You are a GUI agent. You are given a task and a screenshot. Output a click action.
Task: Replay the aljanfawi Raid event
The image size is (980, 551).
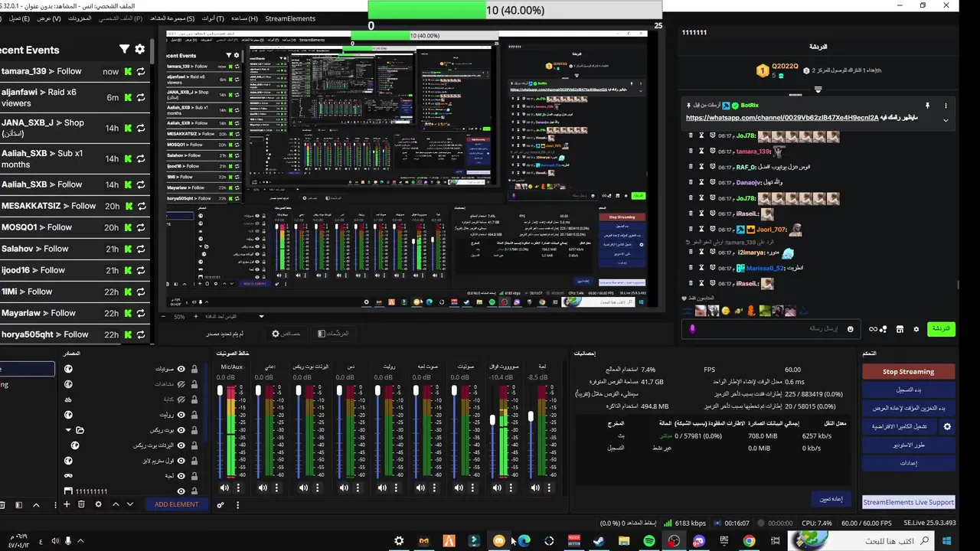(140, 97)
